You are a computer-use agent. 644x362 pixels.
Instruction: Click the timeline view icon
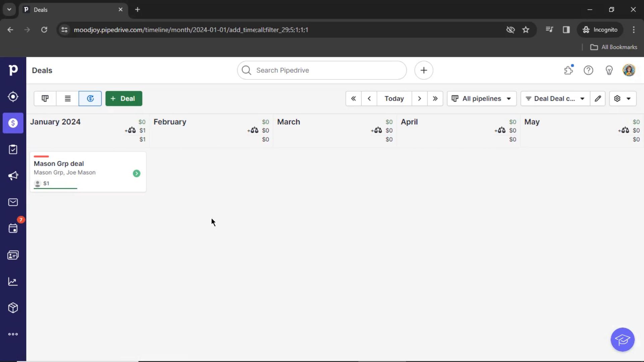[x=90, y=98]
